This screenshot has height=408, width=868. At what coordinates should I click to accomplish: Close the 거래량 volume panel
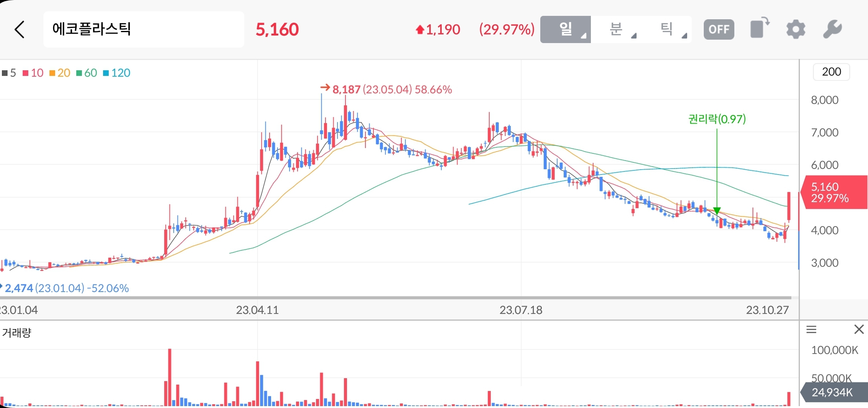pyautogui.click(x=859, y=329)
